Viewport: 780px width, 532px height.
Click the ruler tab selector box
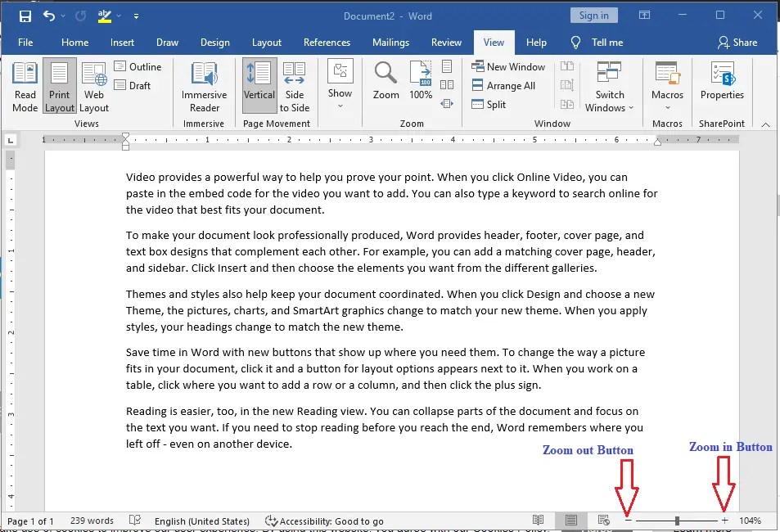point(11,140)
